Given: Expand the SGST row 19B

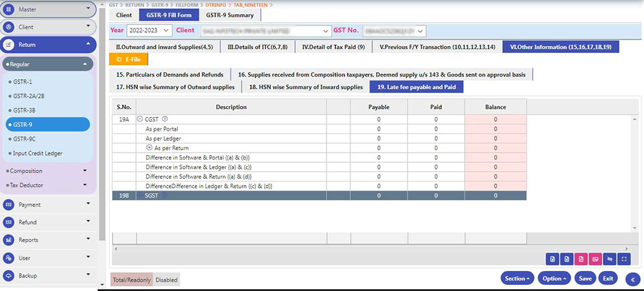Looking at the screenshot, I should pos(140,195).
